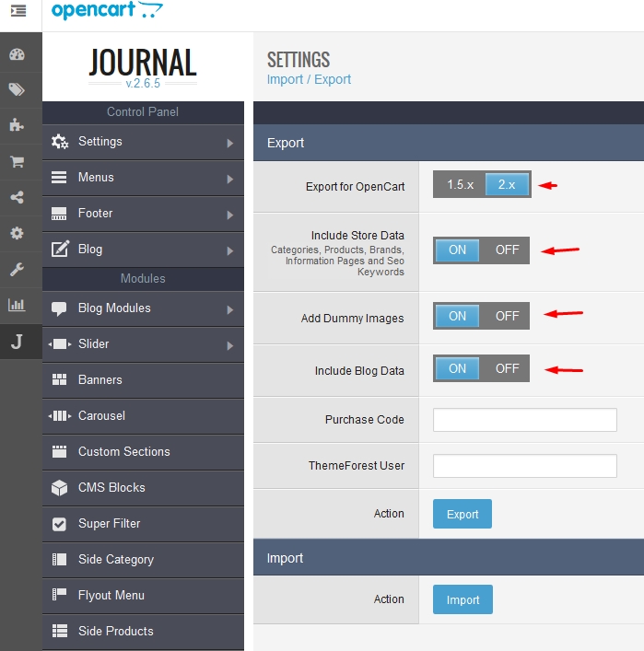Click the Banners grid icon
Image resolution: width=644 pixels, height=651 pixels.
pyautogui.click(x=59, y=379)
